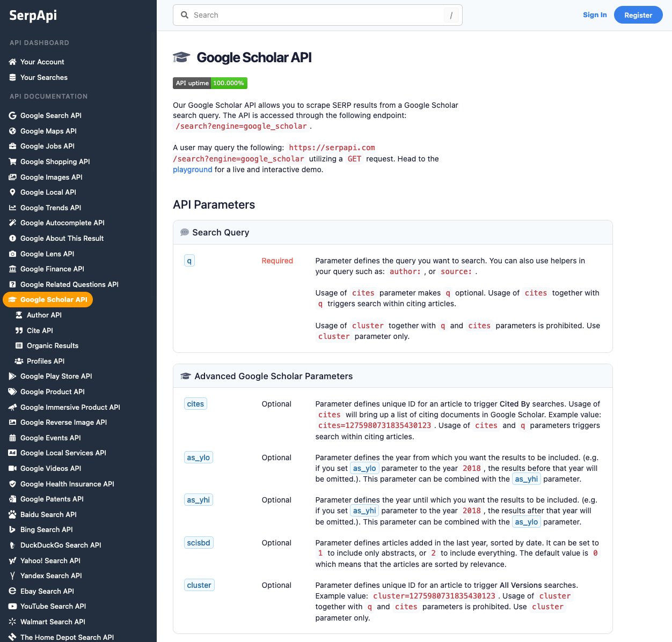This screenshot has width=672, height=642.
Task: Click the people icon beside Profiles API
Action: tap(19, 361)
